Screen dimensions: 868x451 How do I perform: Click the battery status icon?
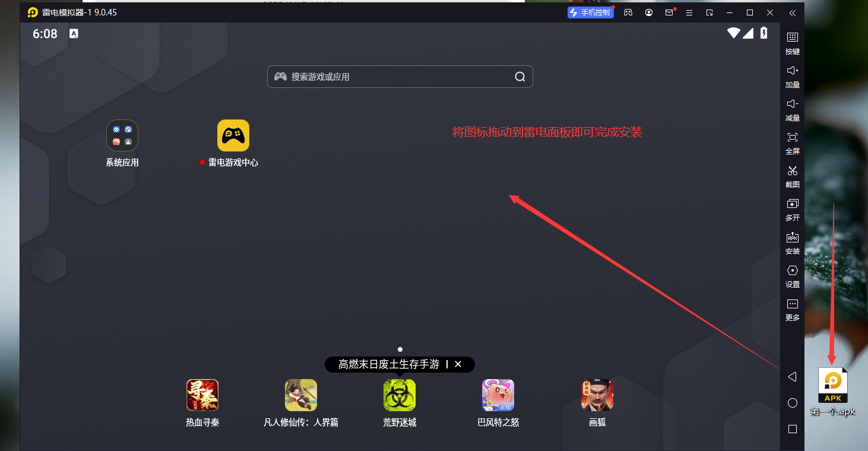(764, 33)
